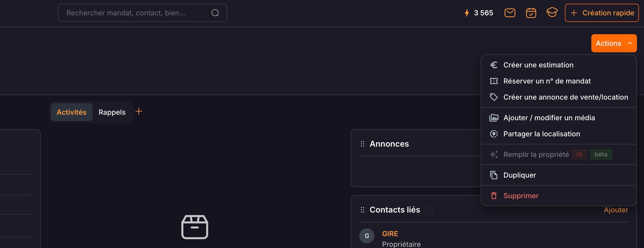The height and width of the screenshot is (248, 644).
Task: Click the info icon beside Contacts liés
Action: (429, 210)
